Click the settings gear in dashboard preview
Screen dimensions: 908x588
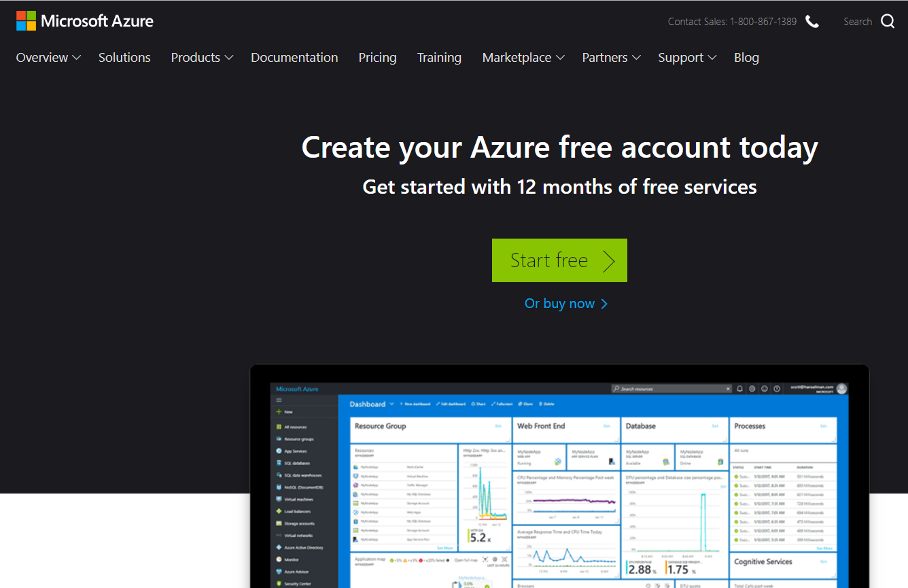(752, 389)
